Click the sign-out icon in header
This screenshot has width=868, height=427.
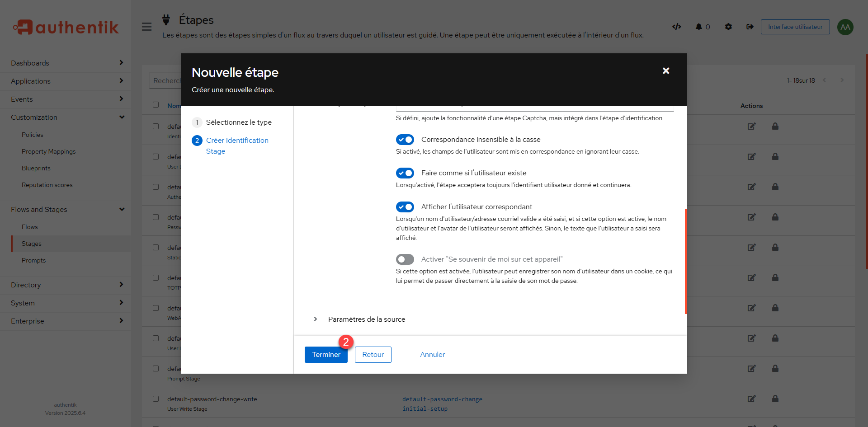pos(750,27)
